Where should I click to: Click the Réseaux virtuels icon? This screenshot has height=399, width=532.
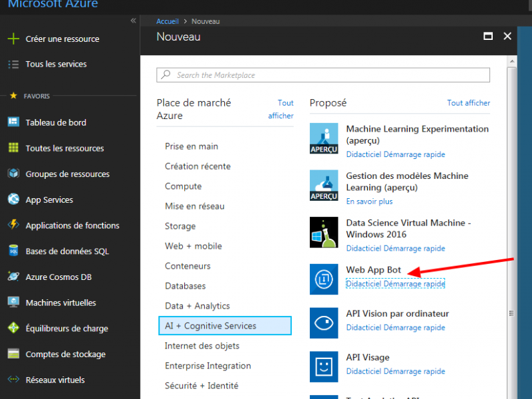(x=13, y=379)
